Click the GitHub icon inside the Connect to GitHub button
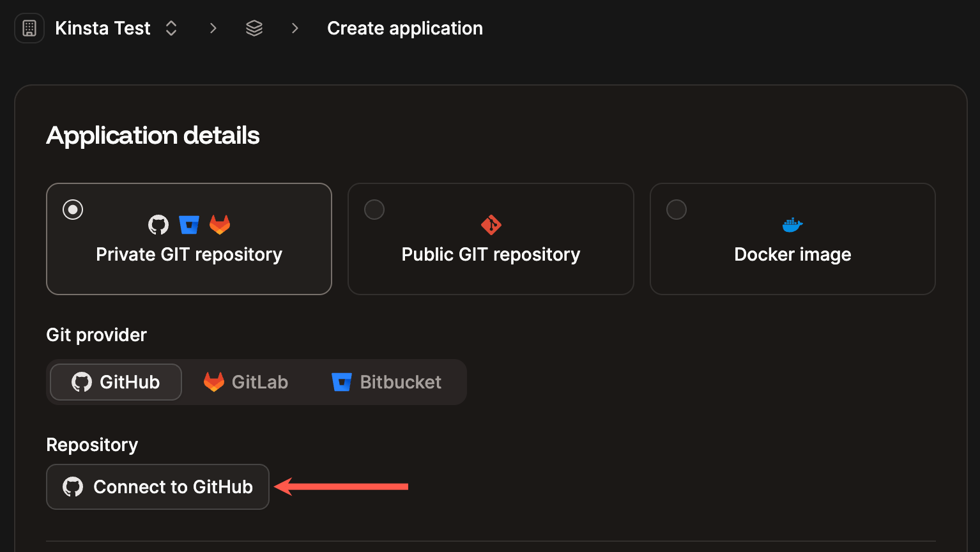The height and width of the screenshot is (552, 980). (x=72, y=486)
